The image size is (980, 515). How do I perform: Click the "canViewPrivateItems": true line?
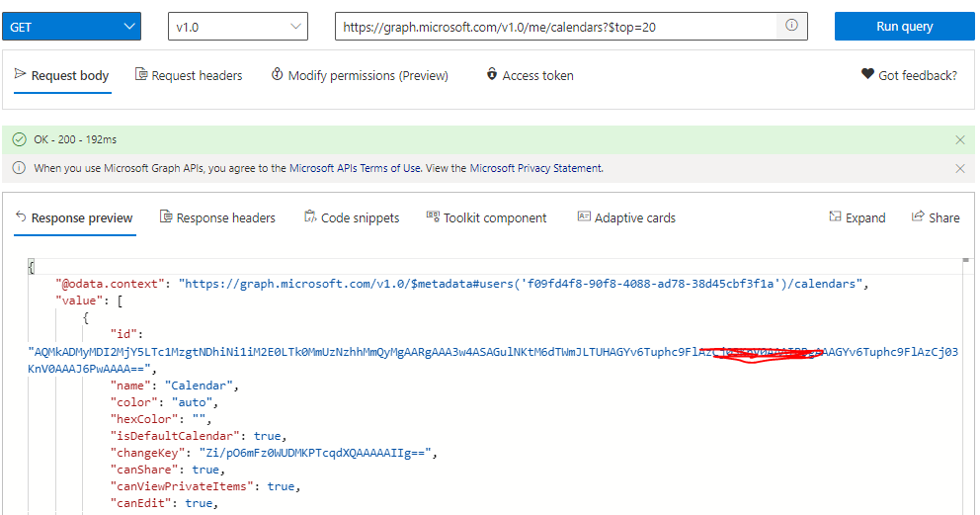(205, 487)
